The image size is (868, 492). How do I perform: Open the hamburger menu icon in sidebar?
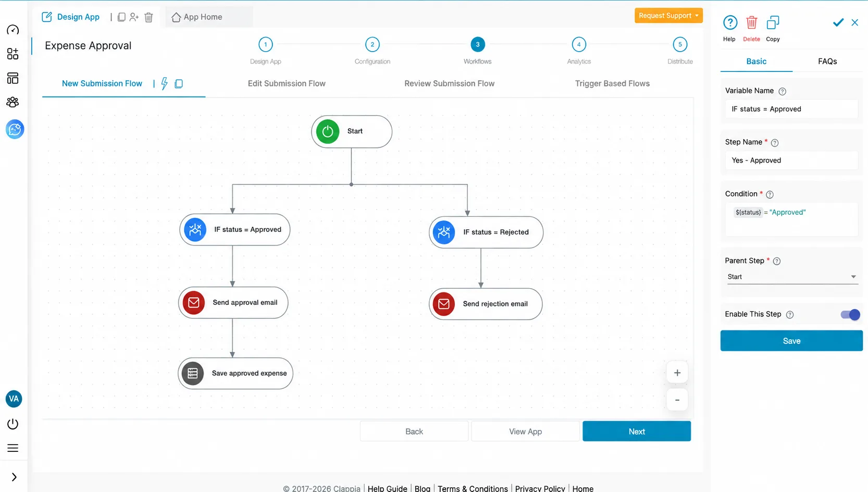pyautogui.click(x=13, y=448)
